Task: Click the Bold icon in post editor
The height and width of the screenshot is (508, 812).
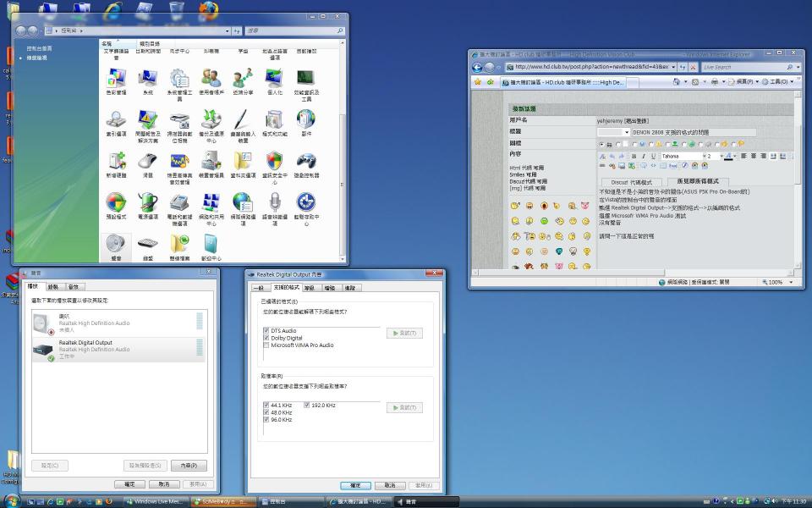Action: click(633, 157)
